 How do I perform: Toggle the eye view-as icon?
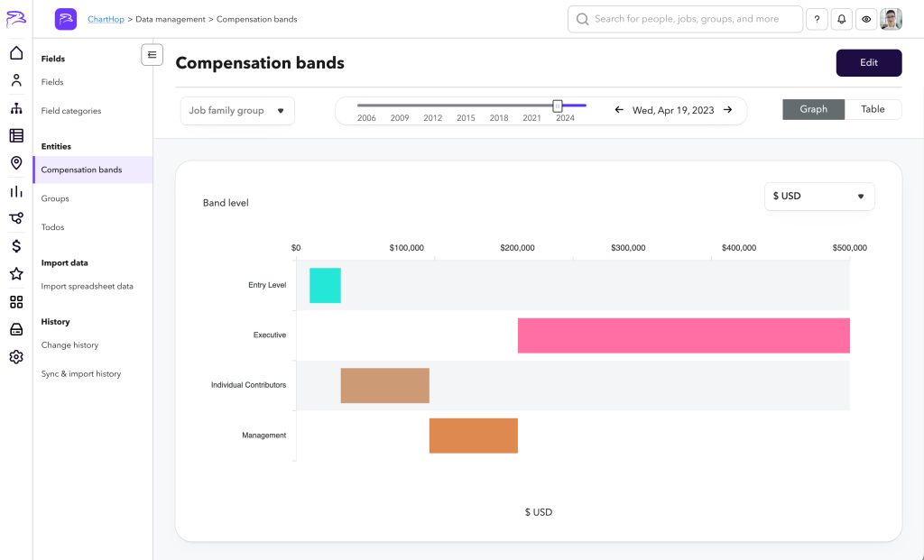[866, 19]
